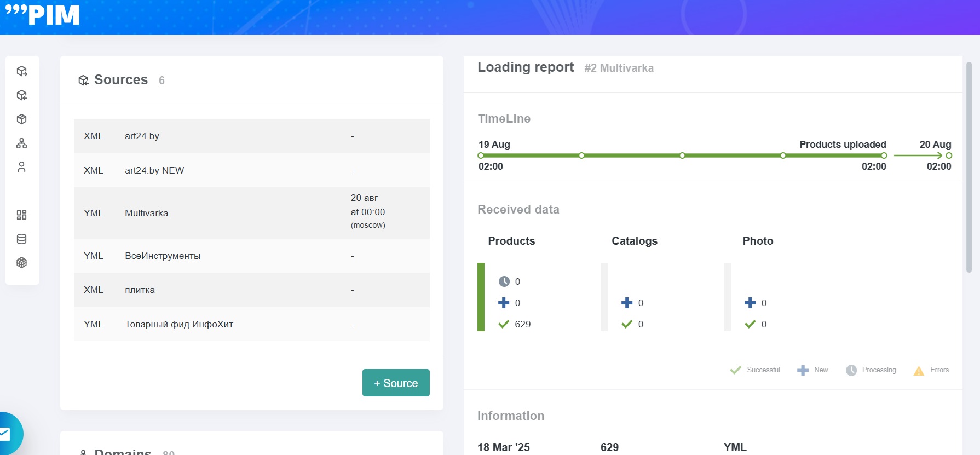Click the Products uploaded timeline point
The image size is (980, 455).
[x=884, y=155]
